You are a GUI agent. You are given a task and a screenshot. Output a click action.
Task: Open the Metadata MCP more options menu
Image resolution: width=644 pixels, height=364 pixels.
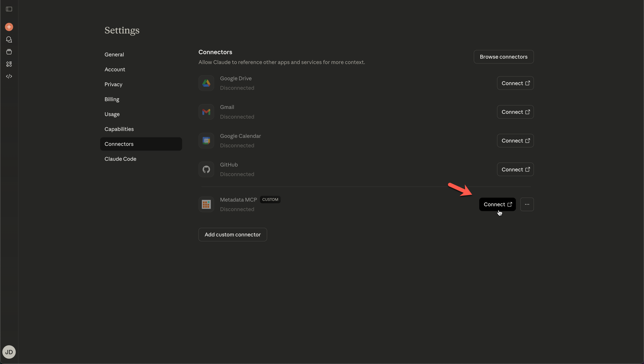(527, 204)
